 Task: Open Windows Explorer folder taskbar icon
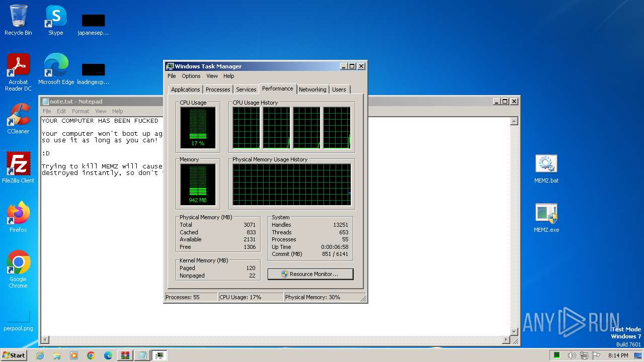coord(57,355)
